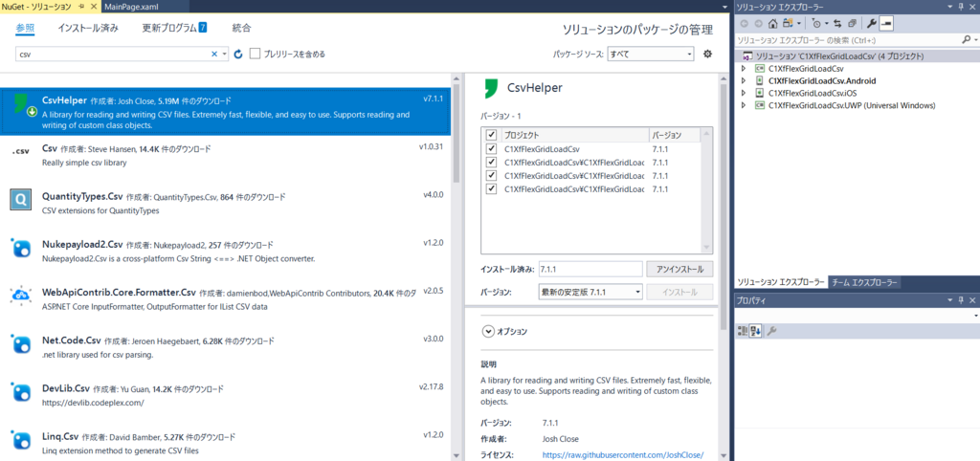Open NuGet settings gear icon
Viewport: 980px width, 461px height.
[707, 54]
